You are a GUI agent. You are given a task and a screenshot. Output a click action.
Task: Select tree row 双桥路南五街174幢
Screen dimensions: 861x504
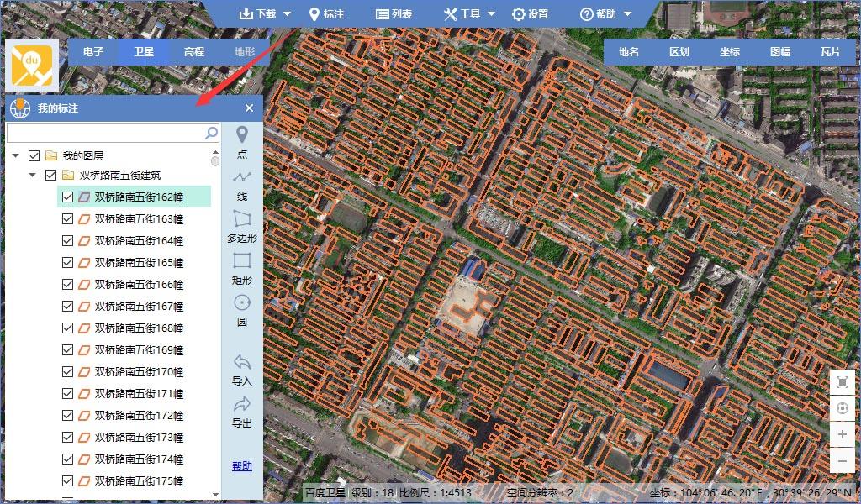(134, 459)
